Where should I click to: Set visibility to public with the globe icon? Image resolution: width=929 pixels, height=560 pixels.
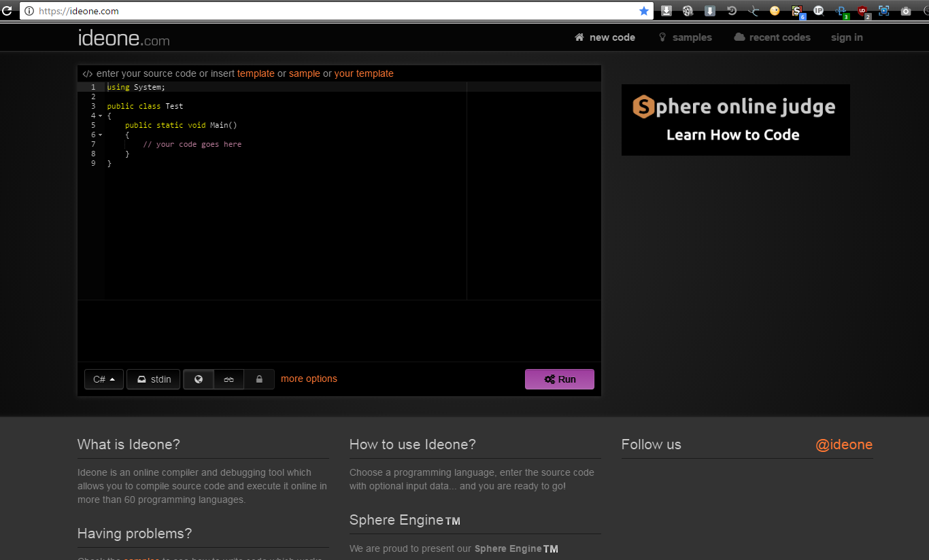(199, 379)
